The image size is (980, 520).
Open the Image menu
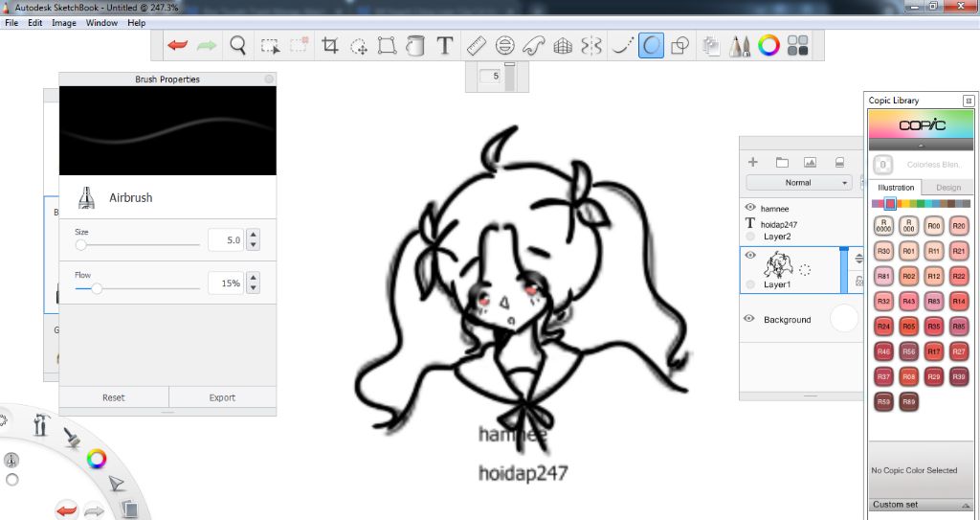pyautogui.click(x=64, y=23)
